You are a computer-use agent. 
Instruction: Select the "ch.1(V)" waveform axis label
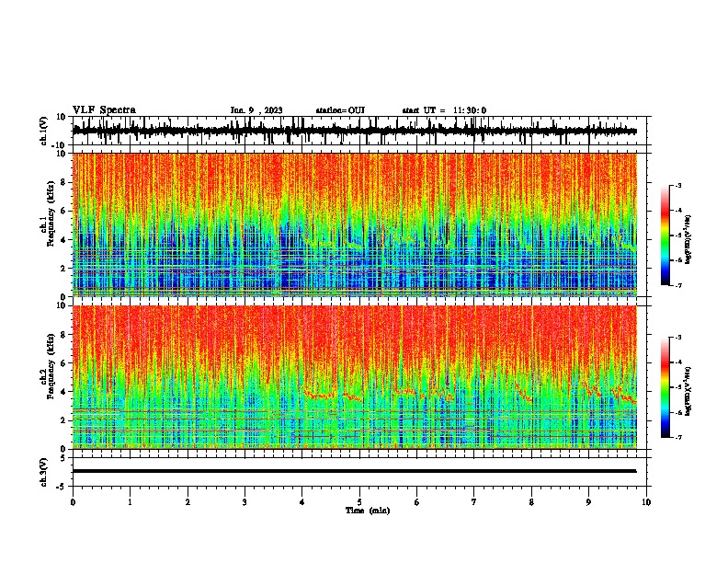pos(44,131)
